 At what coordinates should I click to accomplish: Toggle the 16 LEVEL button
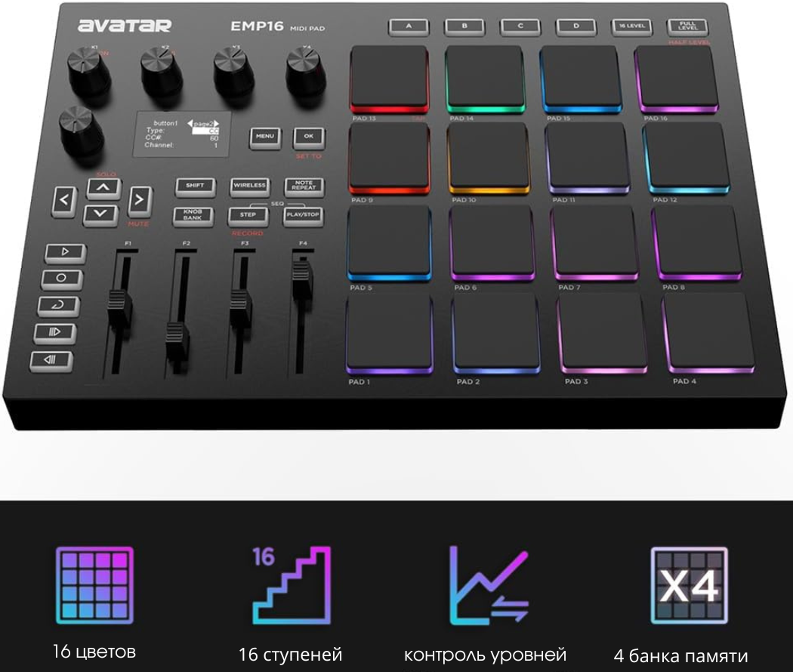(x=631, y=26)
